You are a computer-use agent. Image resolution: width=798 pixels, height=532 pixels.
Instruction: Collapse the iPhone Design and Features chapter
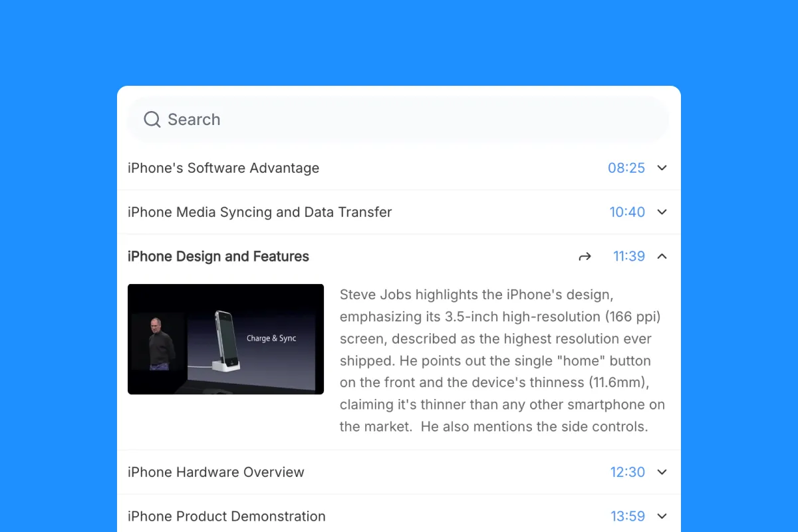click(662, 256)
